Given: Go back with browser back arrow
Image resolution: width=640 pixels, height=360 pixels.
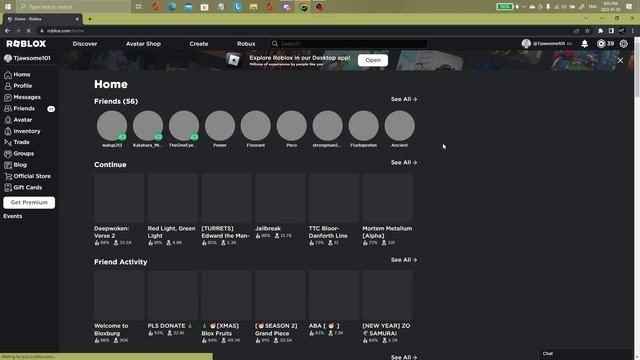Looking at the screenshot, I should coord(7,31).
